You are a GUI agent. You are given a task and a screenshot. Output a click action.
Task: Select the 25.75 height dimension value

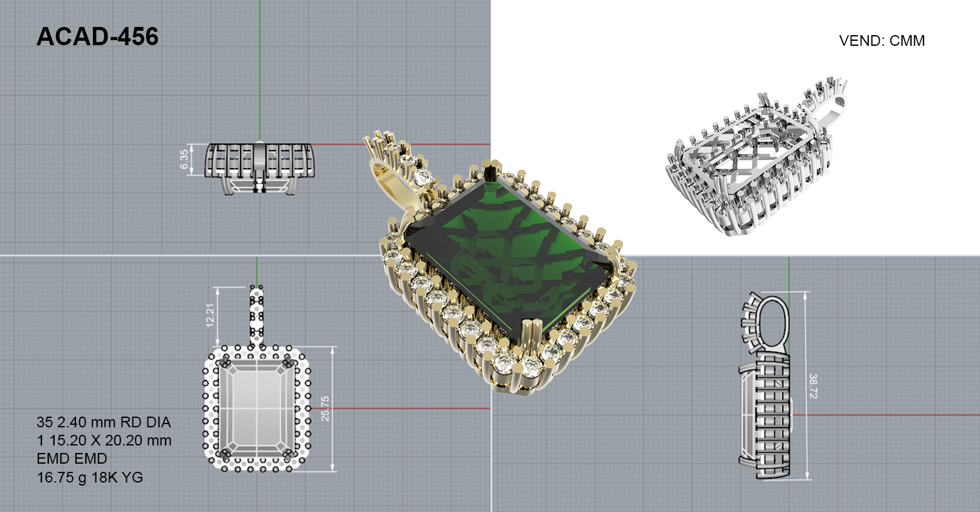click(x=324, y=408)
